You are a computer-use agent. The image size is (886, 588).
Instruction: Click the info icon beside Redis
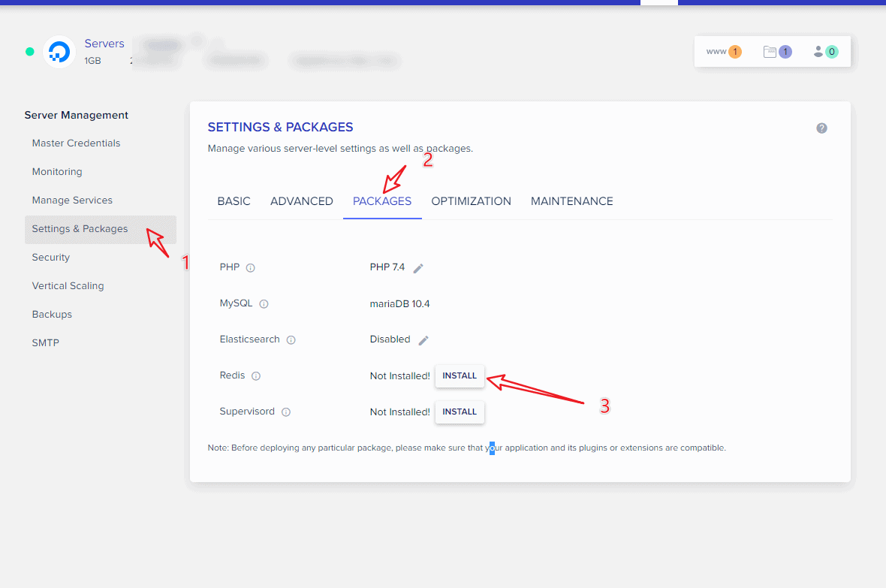[x=256, y=376]
